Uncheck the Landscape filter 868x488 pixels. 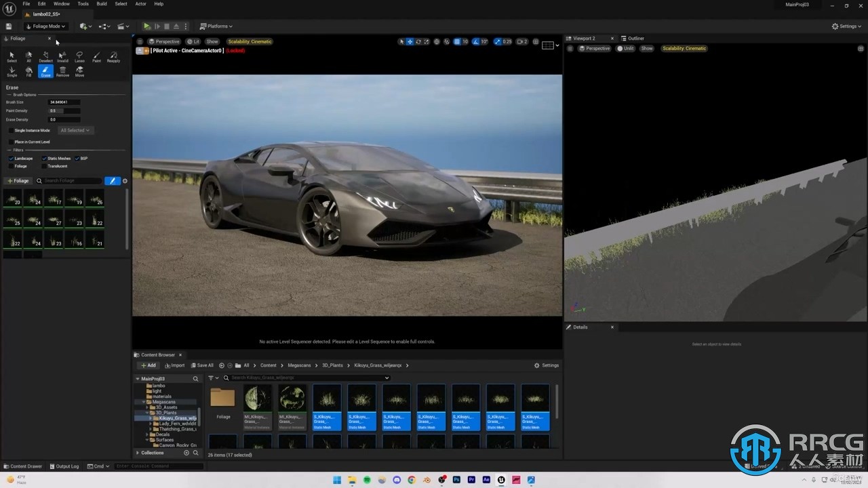[x=11, y=158]
